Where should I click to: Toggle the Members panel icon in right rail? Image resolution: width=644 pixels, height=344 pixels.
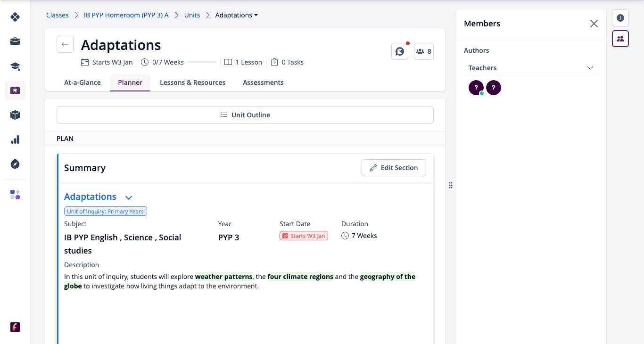click(x=620, y=39)
